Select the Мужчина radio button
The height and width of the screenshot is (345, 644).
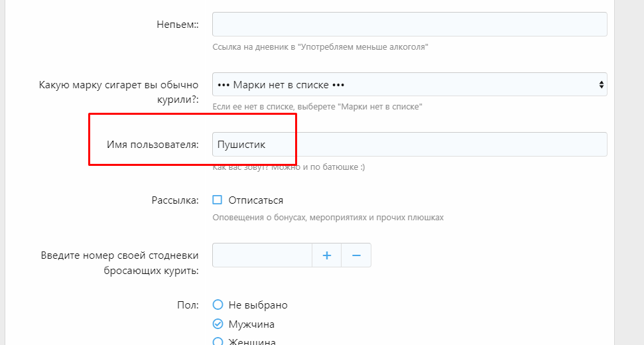pos(218,324)
